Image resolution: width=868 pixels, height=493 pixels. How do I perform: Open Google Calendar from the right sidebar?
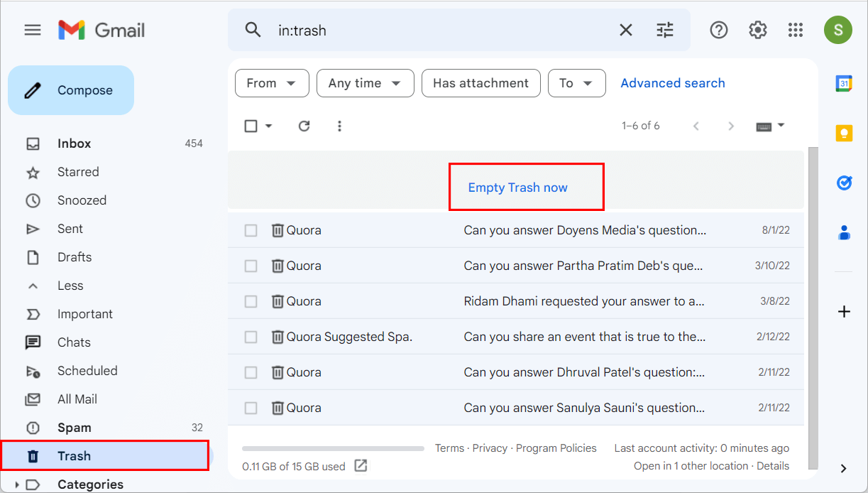[843, 83]
